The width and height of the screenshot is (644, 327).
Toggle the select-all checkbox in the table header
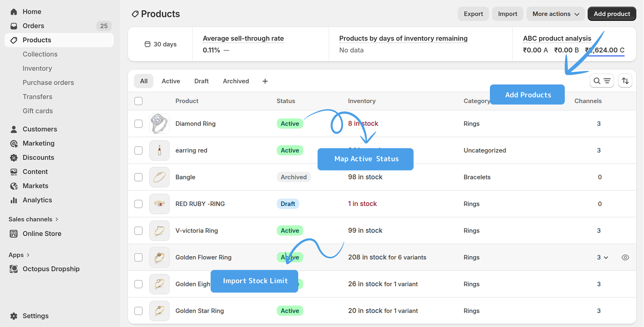click(138, 101)
